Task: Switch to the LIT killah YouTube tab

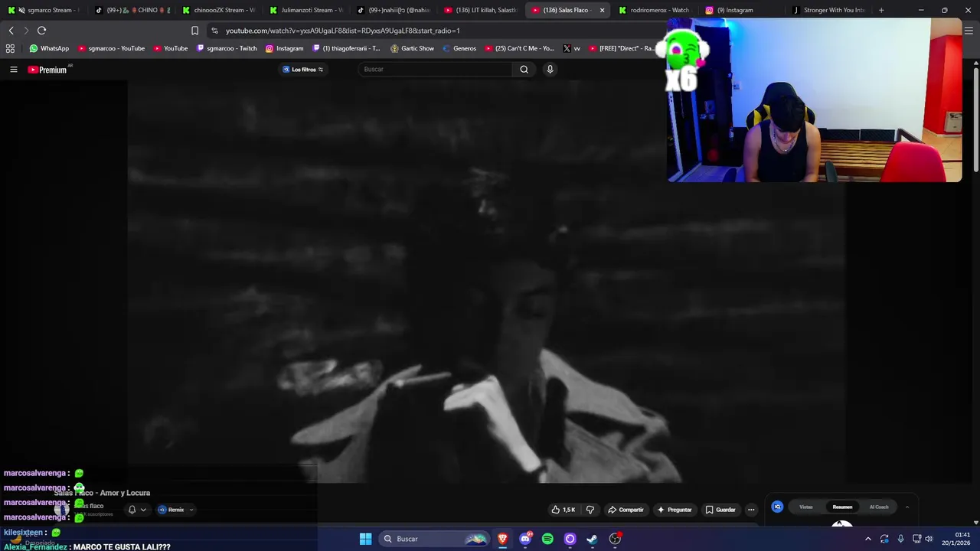Action: coord(481,10)
